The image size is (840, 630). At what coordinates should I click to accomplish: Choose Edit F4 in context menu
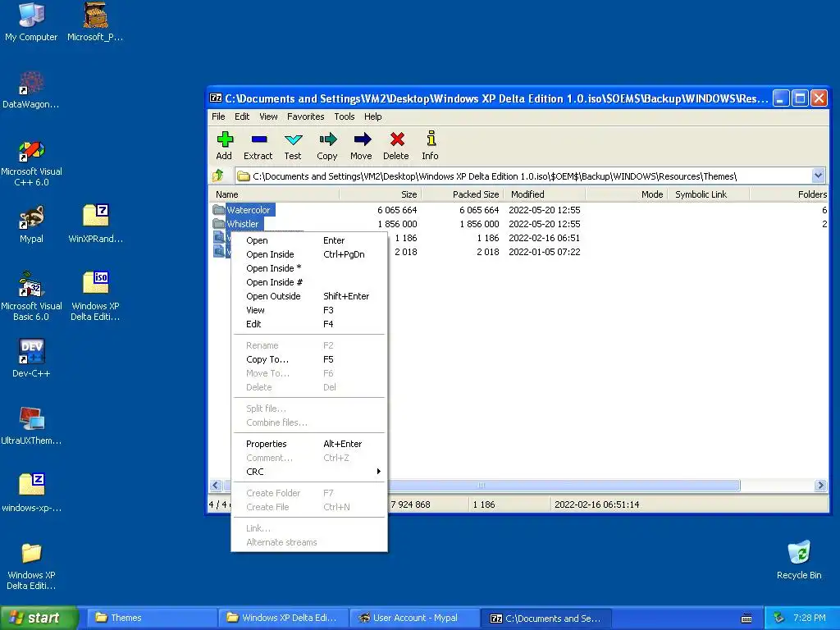[309, 324]
